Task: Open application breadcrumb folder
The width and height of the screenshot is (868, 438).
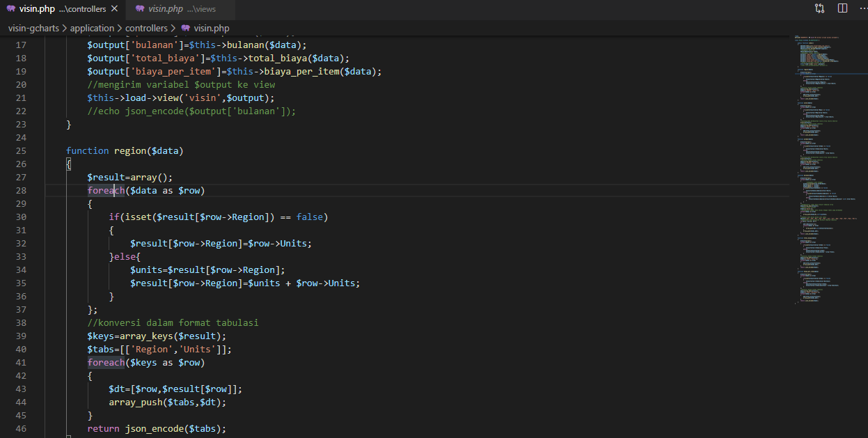Action: 92,28
